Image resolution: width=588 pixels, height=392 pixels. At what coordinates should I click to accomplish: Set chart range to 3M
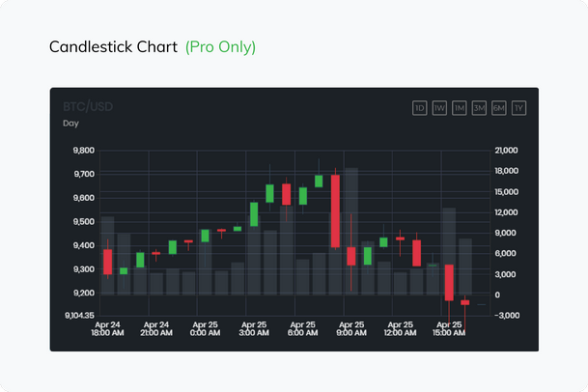(x=479, y=107)
